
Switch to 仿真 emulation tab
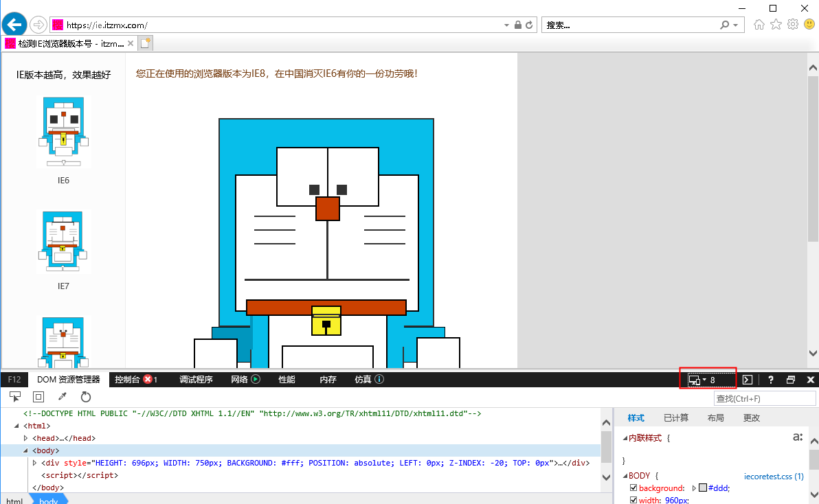point(363,379)
